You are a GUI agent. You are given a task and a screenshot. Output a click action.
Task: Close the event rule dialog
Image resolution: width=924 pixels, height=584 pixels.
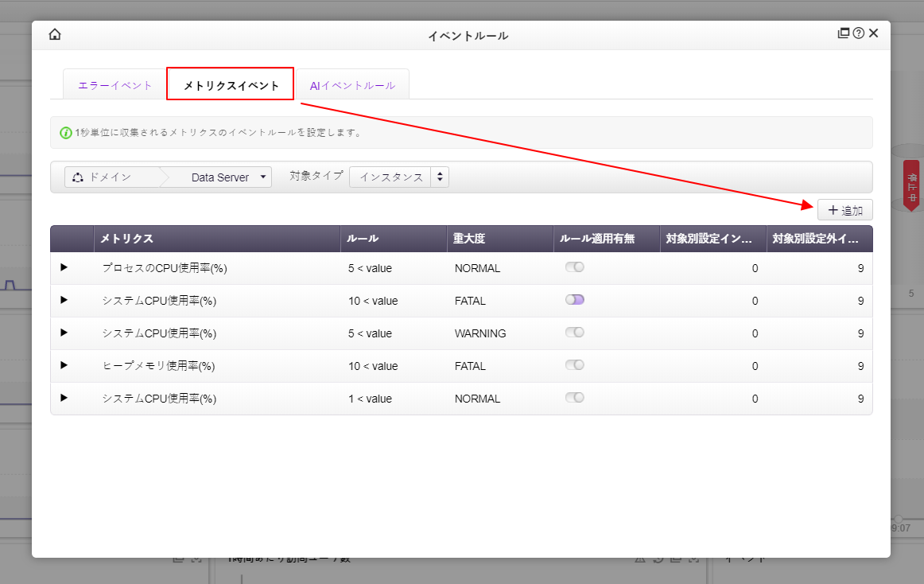(x=874, y=33)
